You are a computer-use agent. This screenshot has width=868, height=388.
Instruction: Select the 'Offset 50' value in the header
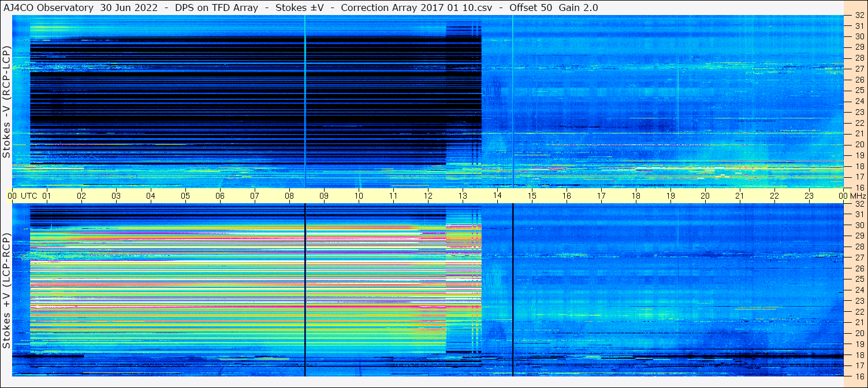[x=531, y=8]
